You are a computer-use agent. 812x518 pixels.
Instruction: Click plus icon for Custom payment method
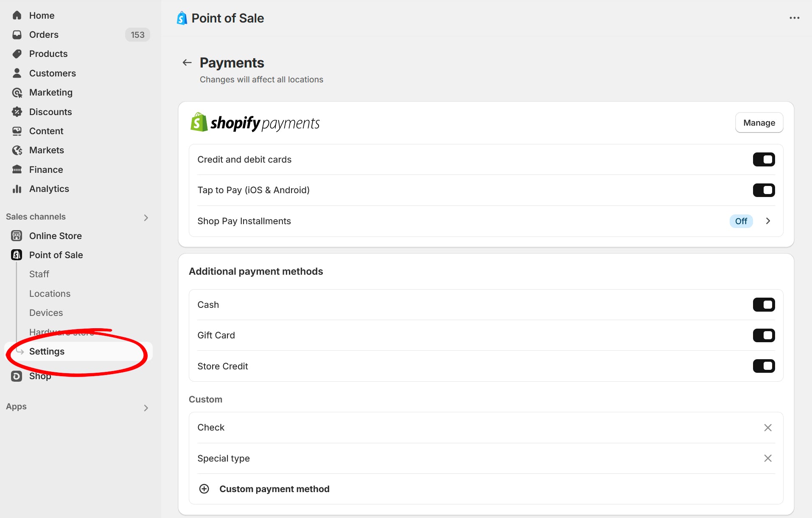point(204,489)
